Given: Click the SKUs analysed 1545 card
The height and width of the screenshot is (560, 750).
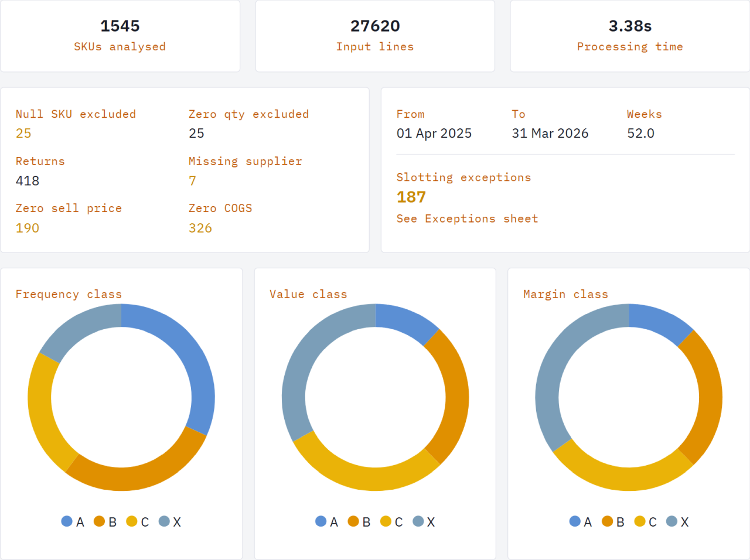Looking at the screenshot, I should (120, 36).
